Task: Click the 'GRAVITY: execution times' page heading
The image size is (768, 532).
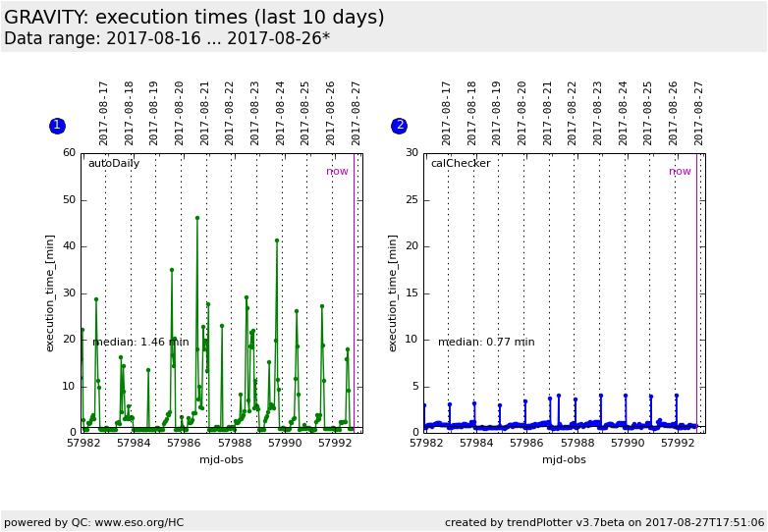Action: (x=194, y=18)
